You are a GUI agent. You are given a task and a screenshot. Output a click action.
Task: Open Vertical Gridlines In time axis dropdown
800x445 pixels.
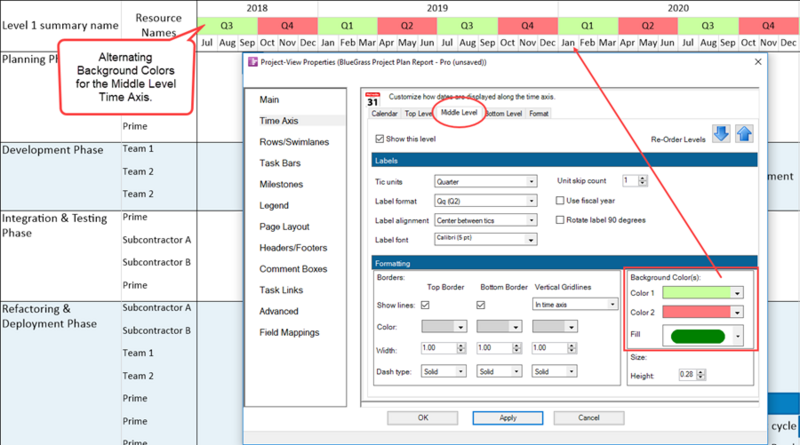574,305
